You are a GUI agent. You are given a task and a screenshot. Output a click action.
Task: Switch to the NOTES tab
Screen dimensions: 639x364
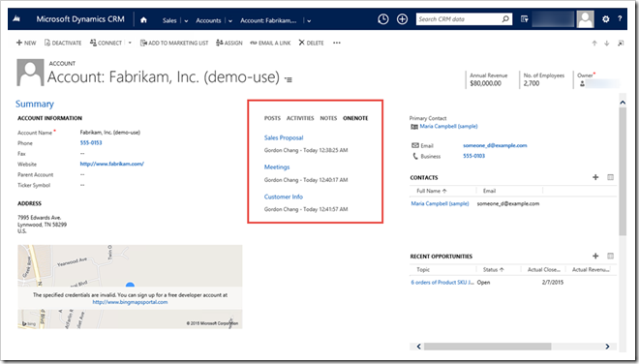(x=328, y=118)
